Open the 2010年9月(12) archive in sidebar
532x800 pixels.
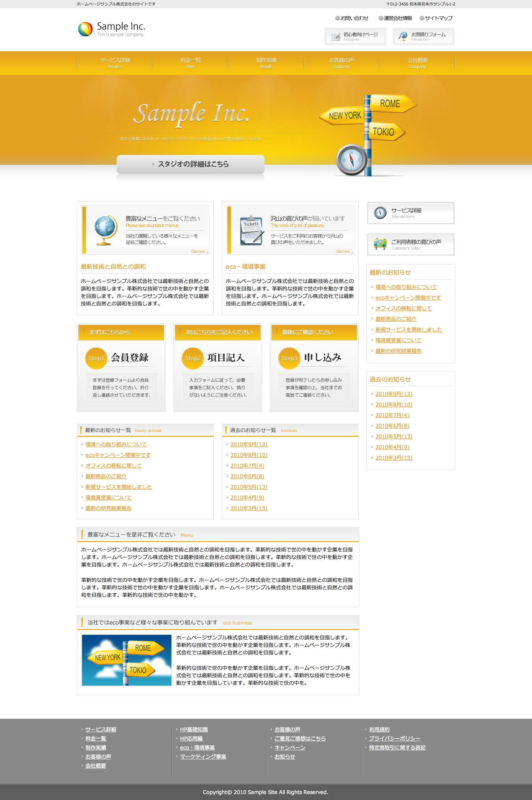click(394, 394)
